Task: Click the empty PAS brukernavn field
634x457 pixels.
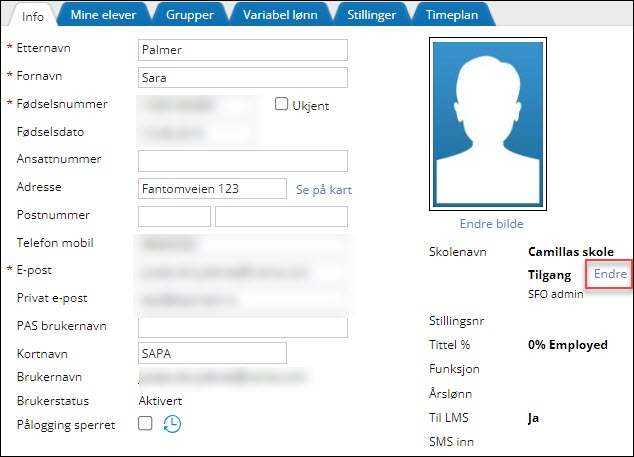Action: (242, 327)
